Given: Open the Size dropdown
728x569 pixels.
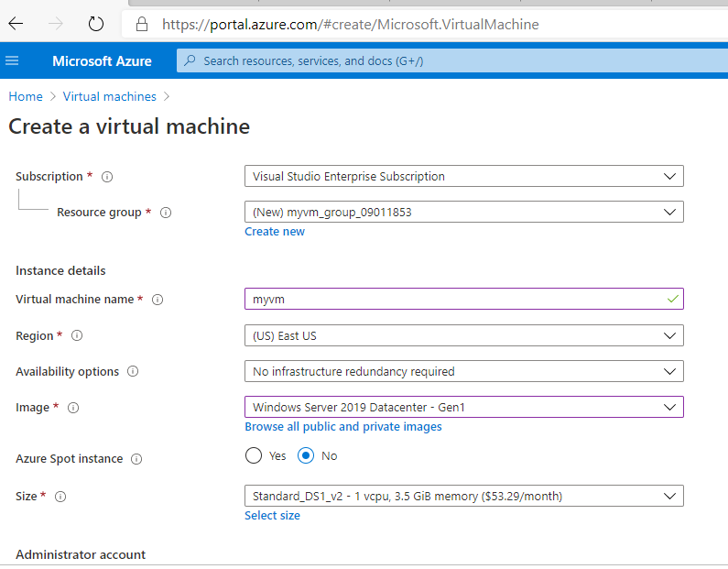Looking at the screenshot, I should (x=464, y=496).
